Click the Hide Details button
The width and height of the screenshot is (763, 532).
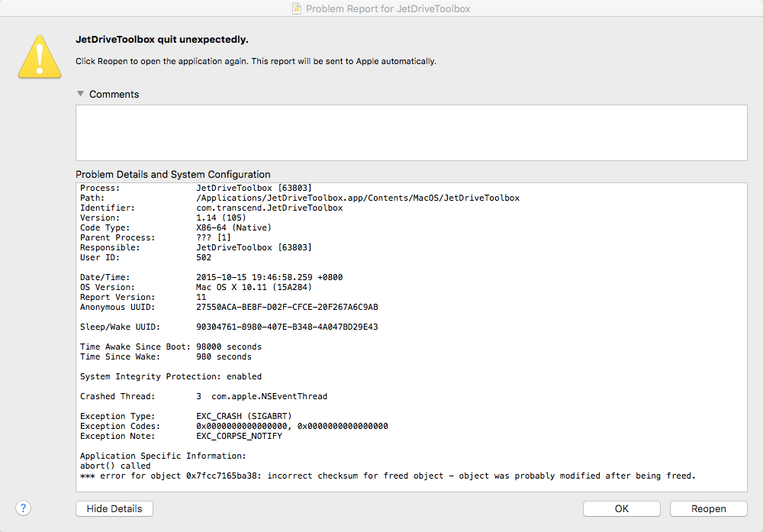[114, 508]
